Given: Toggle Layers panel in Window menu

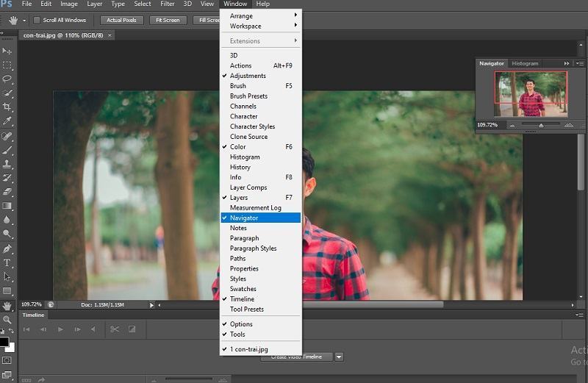Looking at the screenshot, I should (x=261, y=198).
